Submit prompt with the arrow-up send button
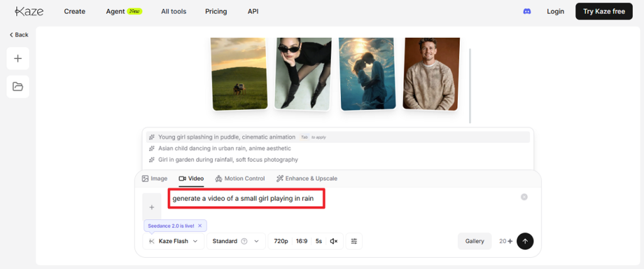This screenshot has width=644, height=269. pyautogui.click(x=525, y=241)
